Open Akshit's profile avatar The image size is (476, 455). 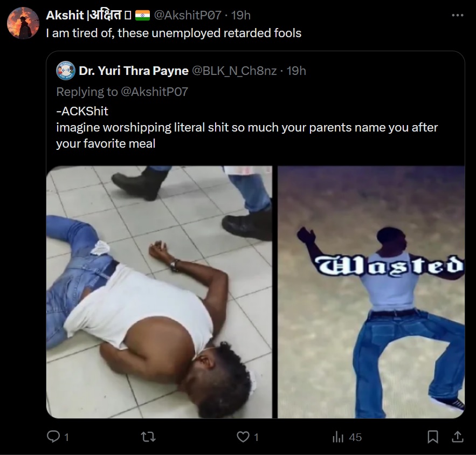click(23, 23)
